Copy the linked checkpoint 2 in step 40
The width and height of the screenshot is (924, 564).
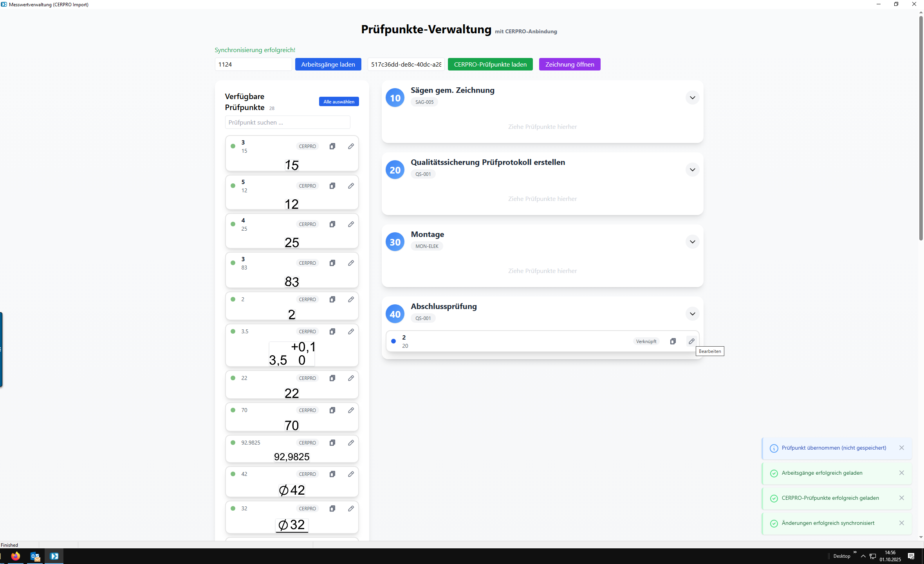(x=673, y=341)
